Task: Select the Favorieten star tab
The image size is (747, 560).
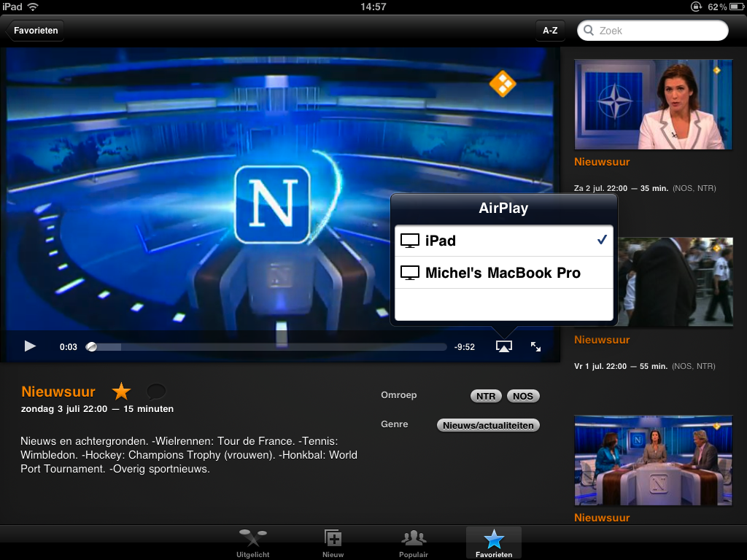Action: click(494, 543)
